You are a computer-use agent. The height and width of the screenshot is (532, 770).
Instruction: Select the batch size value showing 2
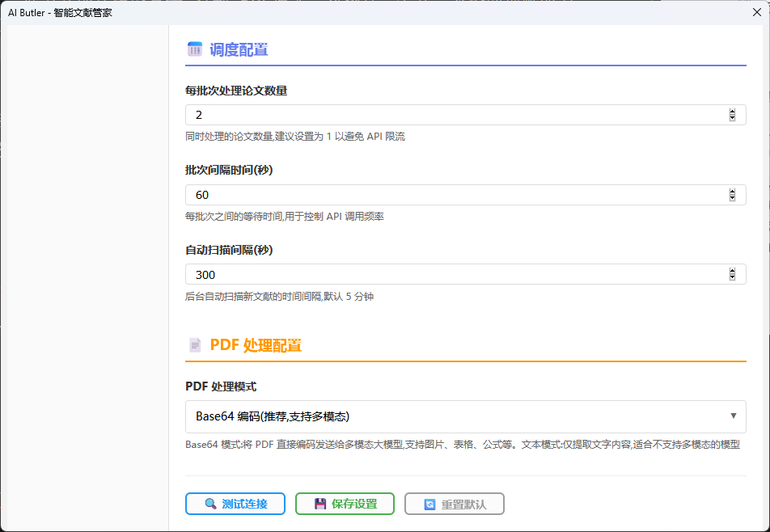(x=404, y=115)
